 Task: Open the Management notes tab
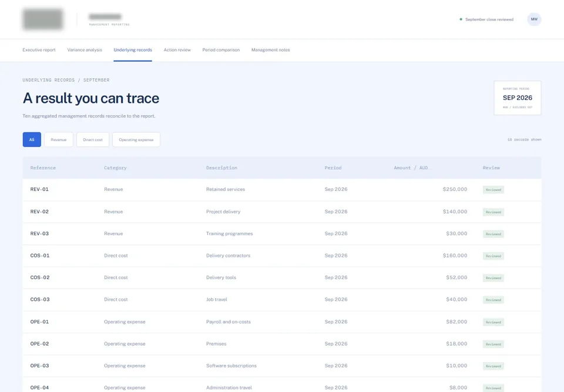point(270,50)
